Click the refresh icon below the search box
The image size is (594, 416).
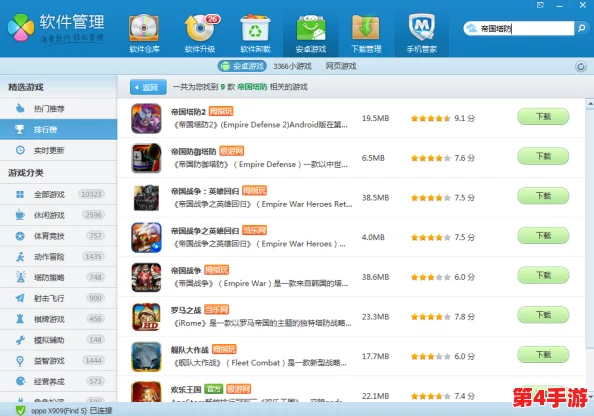click(581, 67)
